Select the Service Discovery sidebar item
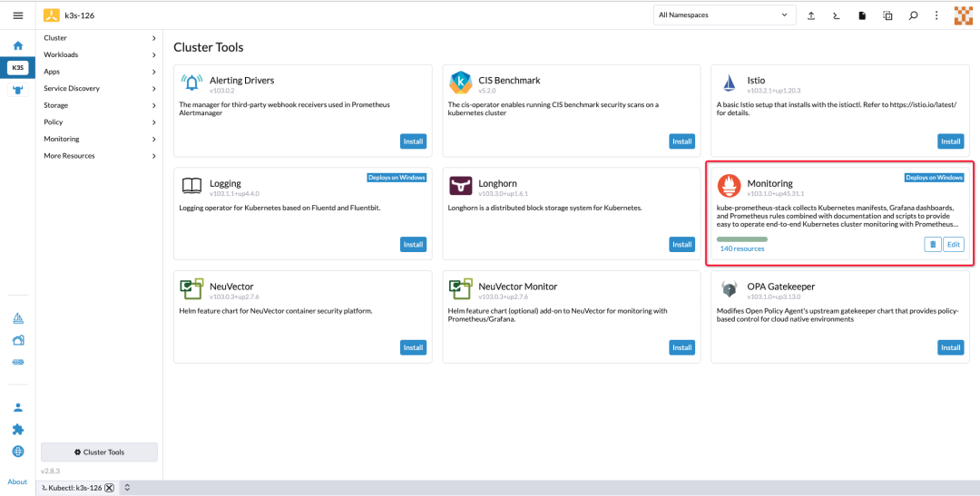Image resolution: width=980 pixels, height=496 pixels. click(100, 89)
